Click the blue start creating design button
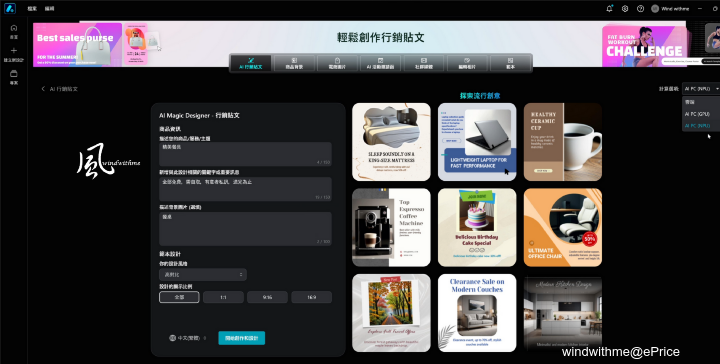The height and width of the screenshot is (364, 720). pyautogui.click(x=242, y=338)
